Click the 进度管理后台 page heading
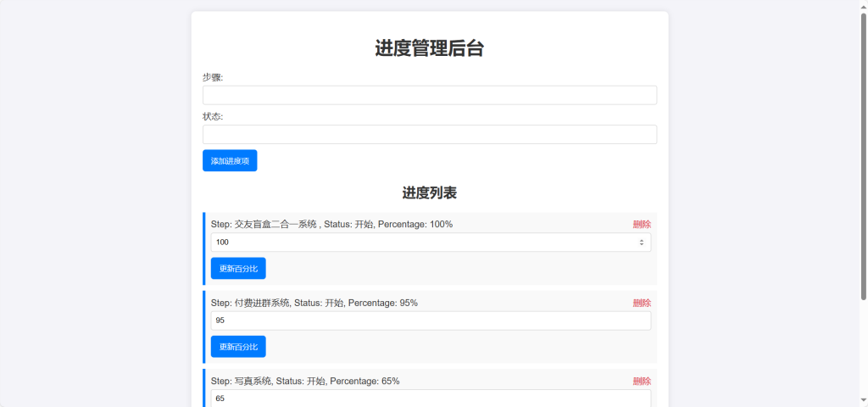Image resolution: width=868 pixels, height=407 pixels. tap(429, 48)
